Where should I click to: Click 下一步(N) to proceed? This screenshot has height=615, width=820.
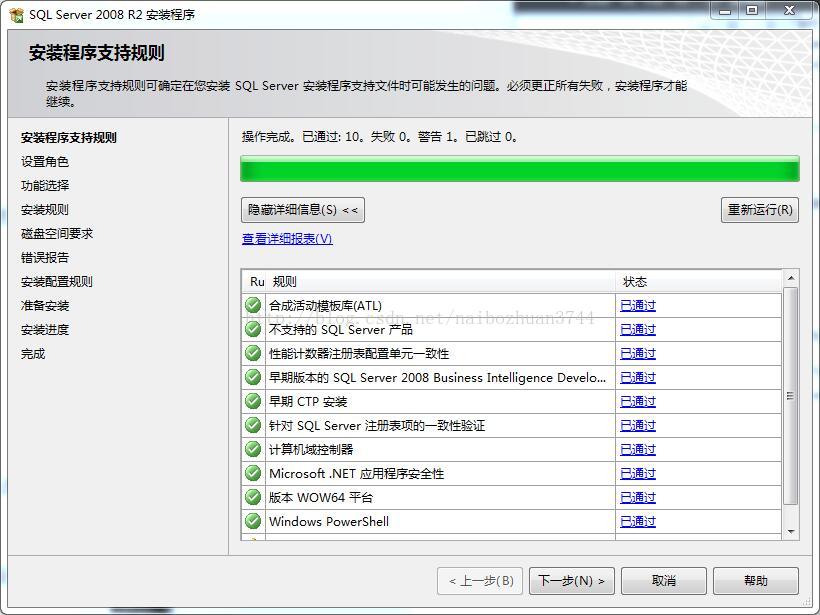(572, 581)
